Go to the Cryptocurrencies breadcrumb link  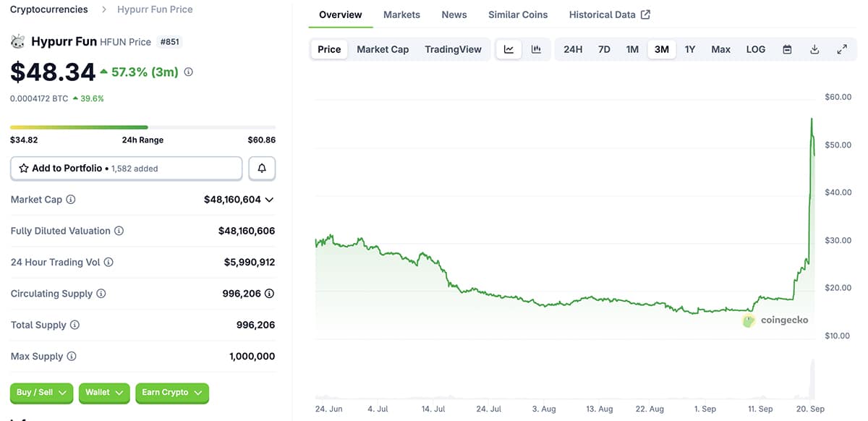tap(49, 9)
